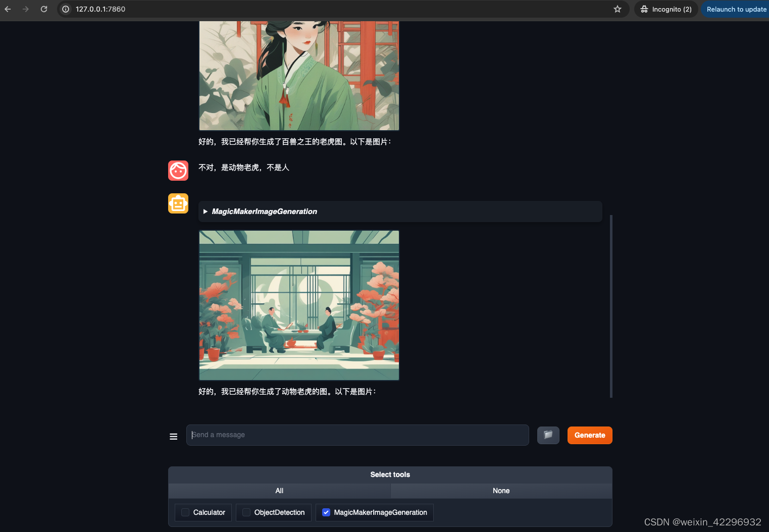Screen dimensions: 769x532
Task: Select All tools
Action: [x=279, y=491]
